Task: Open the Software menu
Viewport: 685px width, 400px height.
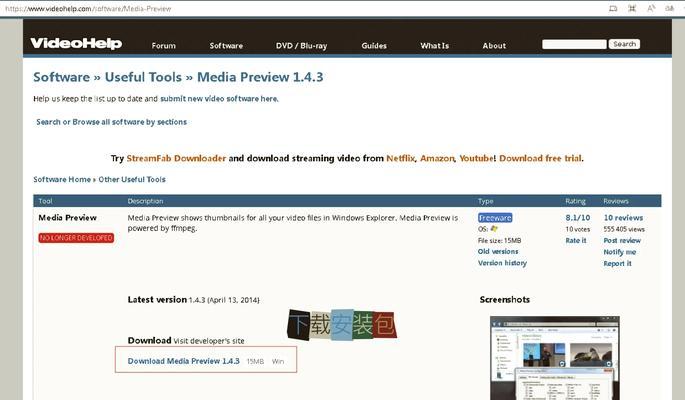Action: click(x=226, y=45)
